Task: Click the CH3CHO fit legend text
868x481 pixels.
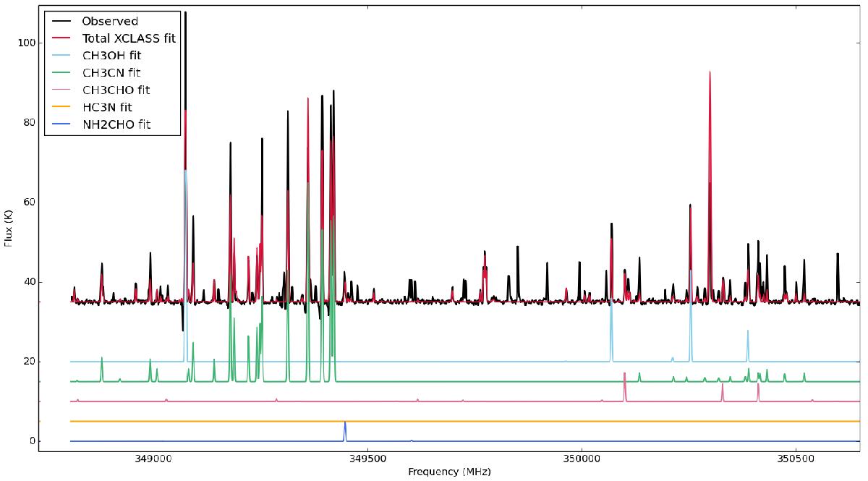Action: point(116,90)
